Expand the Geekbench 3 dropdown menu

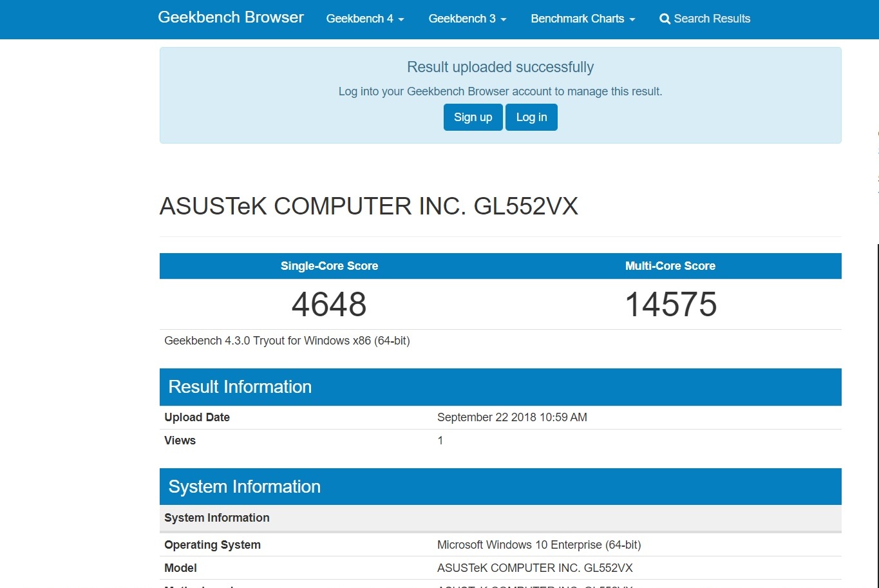[x=468, y=19]
